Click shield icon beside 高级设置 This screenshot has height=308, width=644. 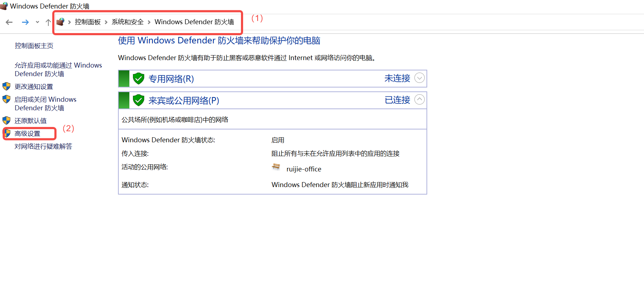(x=7, y=133)
